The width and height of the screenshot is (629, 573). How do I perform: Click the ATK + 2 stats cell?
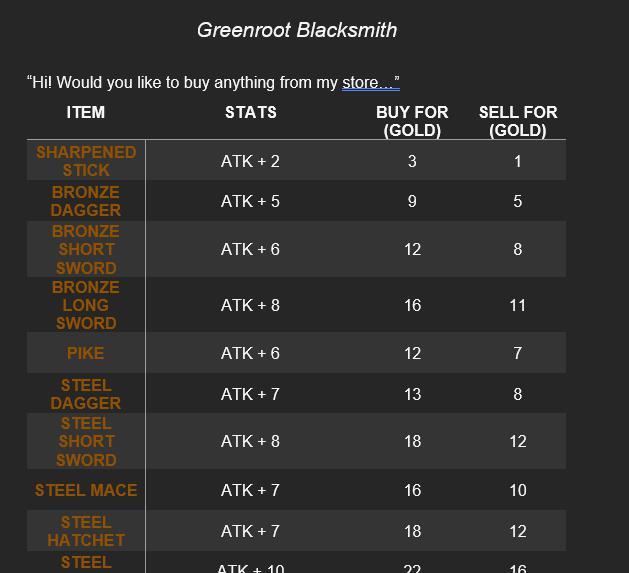[x=250, y=161]
